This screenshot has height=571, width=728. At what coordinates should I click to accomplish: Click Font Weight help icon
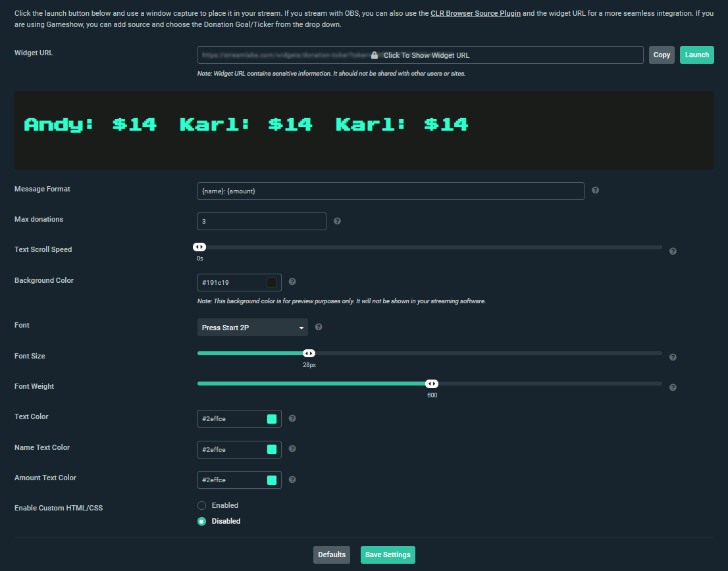tap(673, 387)
